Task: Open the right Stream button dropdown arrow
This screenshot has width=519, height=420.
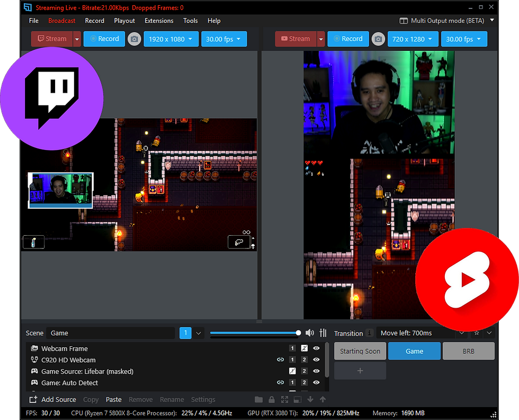Action: coord(321,39)
